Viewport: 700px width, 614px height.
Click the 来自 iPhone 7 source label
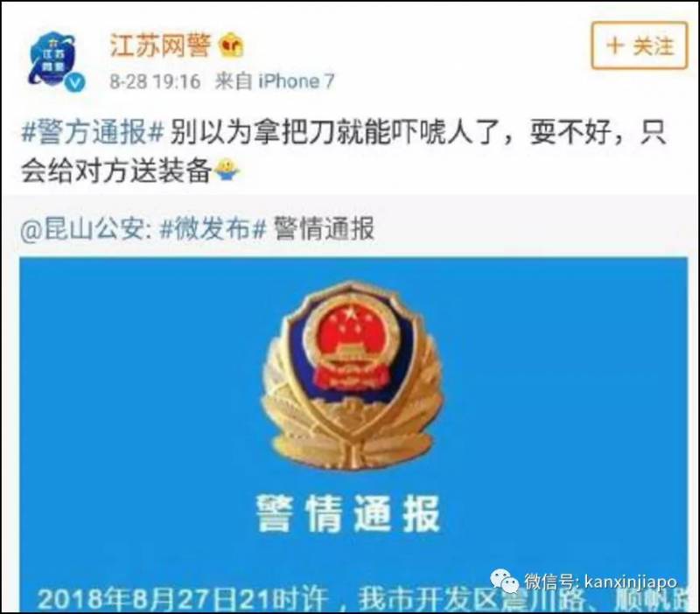275,81
